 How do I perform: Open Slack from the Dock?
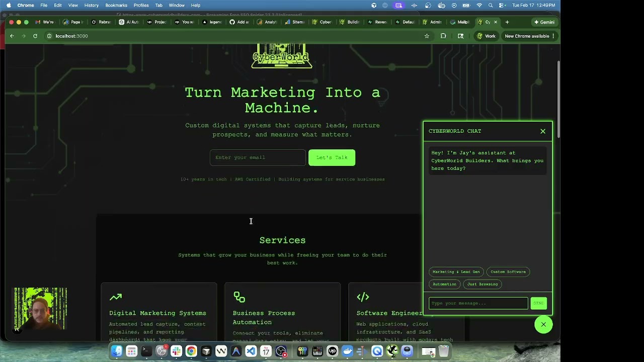click(x=176, y=351)
